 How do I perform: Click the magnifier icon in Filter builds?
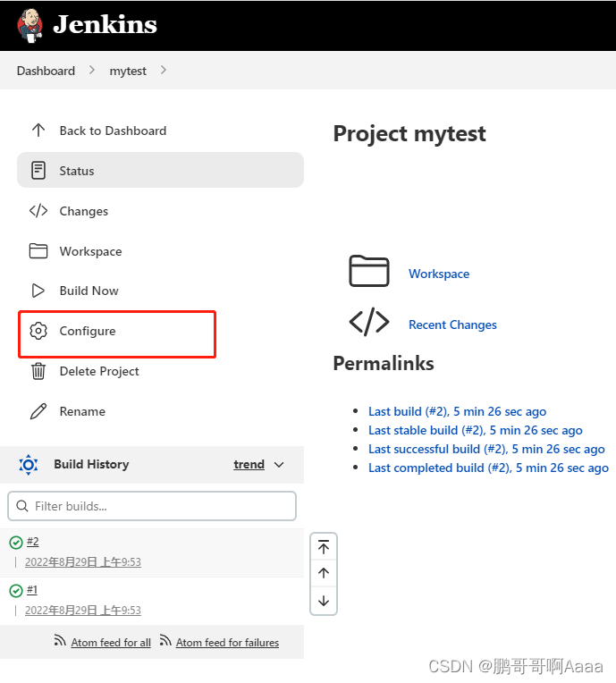click(22, 506)
